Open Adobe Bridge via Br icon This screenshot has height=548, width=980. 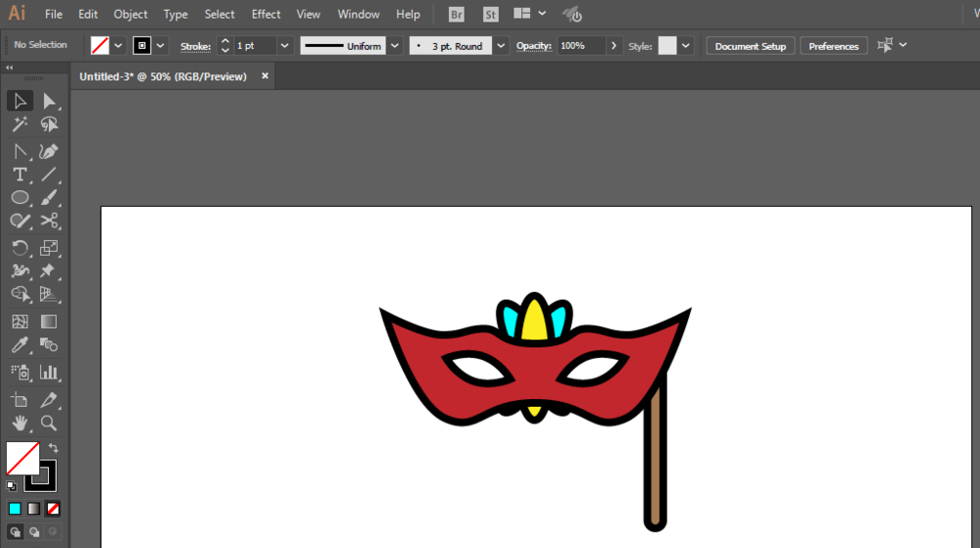456,15
